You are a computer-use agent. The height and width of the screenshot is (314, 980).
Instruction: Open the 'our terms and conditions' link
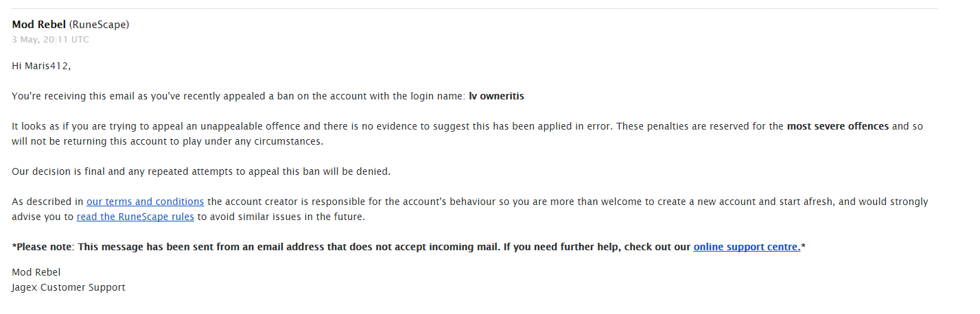coord(145,202)
